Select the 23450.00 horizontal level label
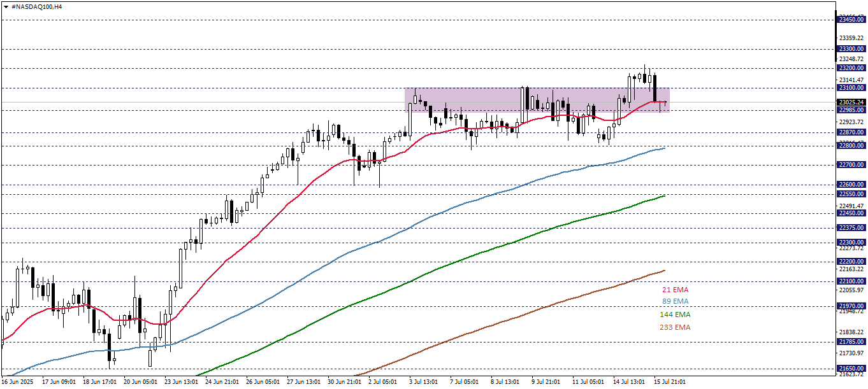Viewport: 868px width, 389px height. [851, 20]
